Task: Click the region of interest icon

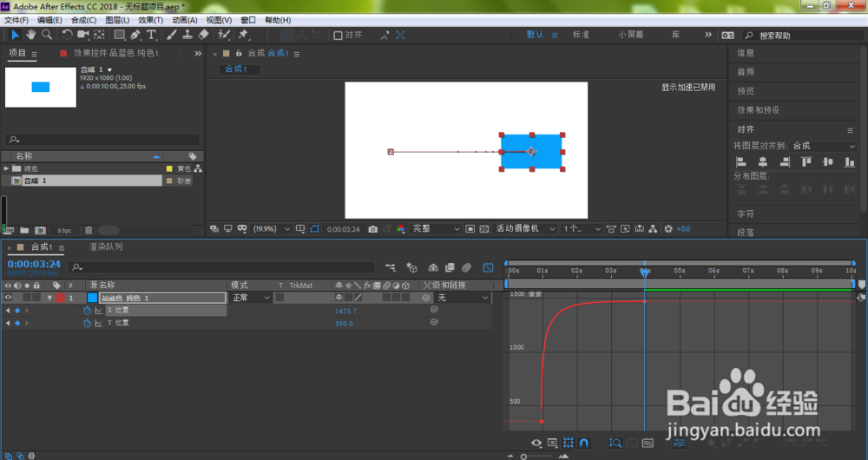Action: click(470, 229)
